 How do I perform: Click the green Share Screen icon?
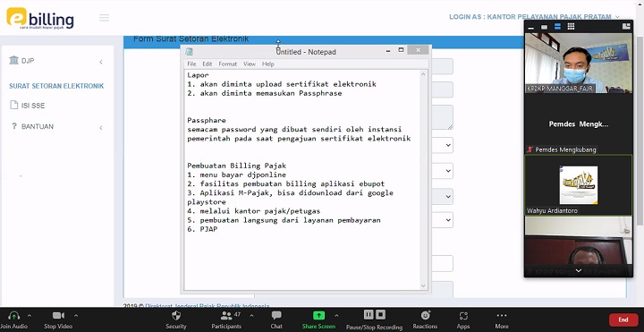318,316
